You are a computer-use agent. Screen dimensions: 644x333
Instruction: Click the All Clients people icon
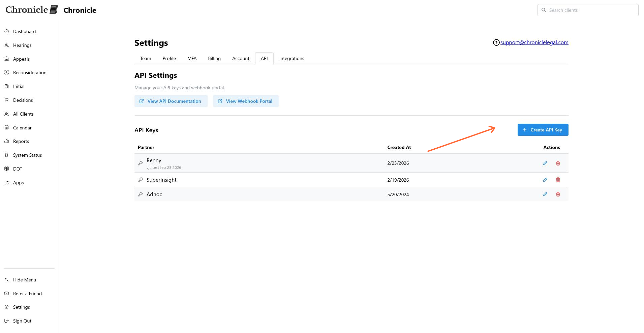[6, 114]
